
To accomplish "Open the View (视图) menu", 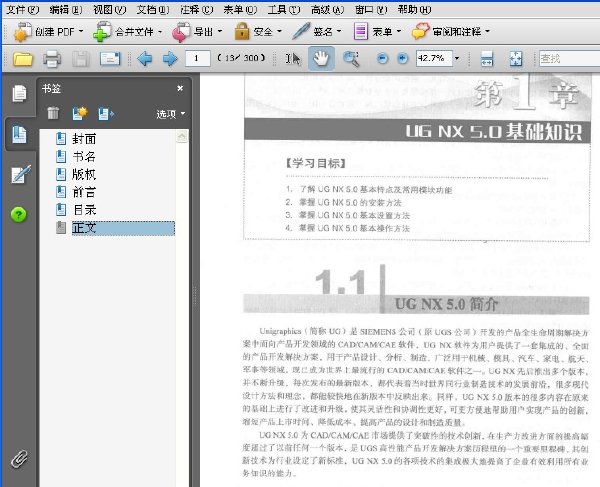I will (109, 9).
